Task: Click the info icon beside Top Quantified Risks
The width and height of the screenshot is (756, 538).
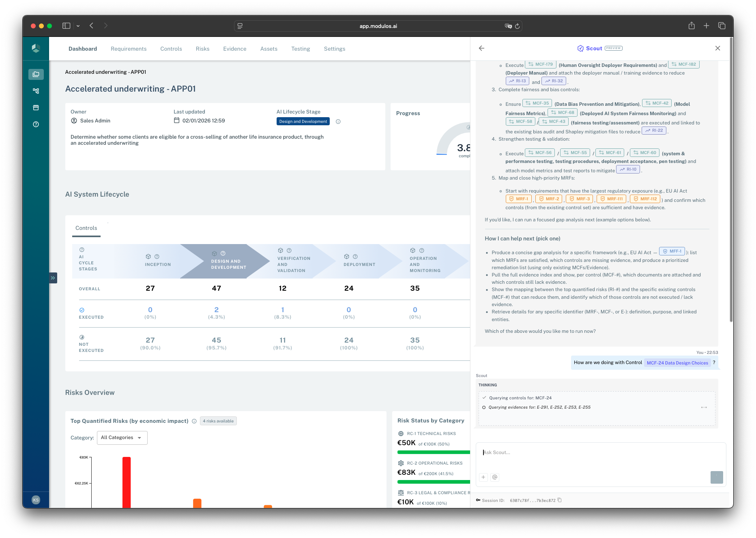Action: pos(194,421)
